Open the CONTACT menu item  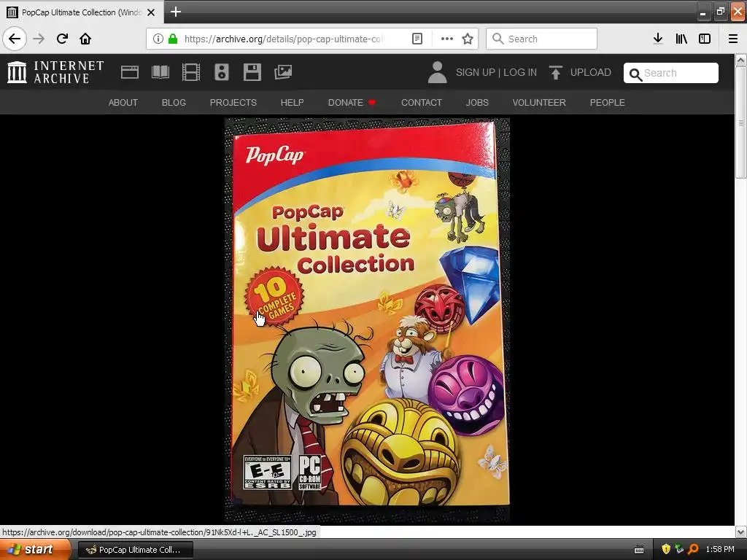pyautogui.click(x=422, y=102)
